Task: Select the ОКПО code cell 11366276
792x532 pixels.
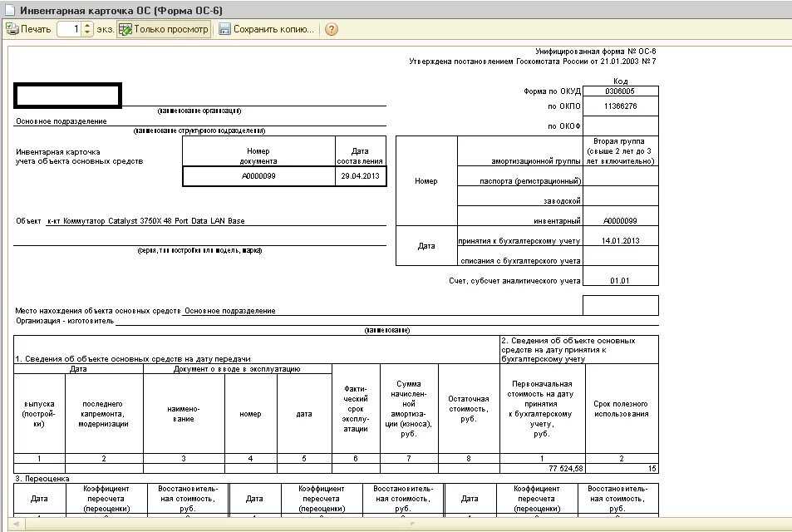Action: click(620, 106)
